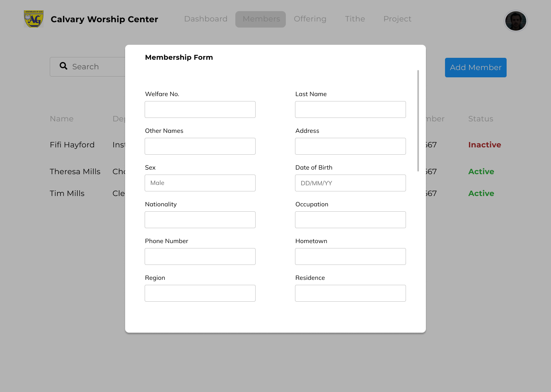Click the Add Member button
This screenshot has width=551, height=392.
click(x=475, y=67)
